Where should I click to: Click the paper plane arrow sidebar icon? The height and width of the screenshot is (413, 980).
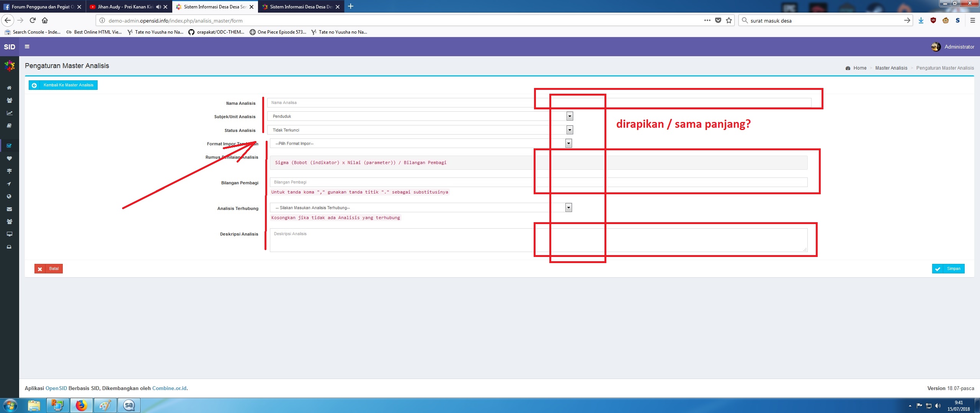(x=9, y=184)
